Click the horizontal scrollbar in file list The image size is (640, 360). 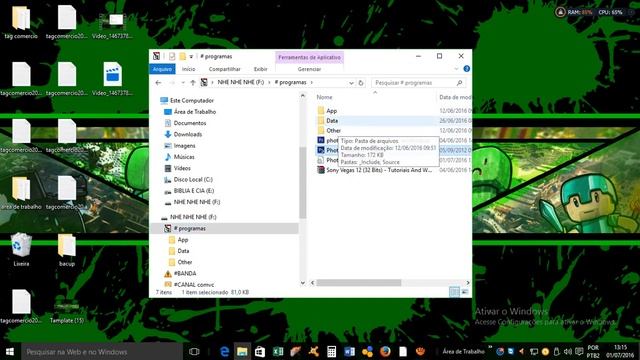[359, 282]
